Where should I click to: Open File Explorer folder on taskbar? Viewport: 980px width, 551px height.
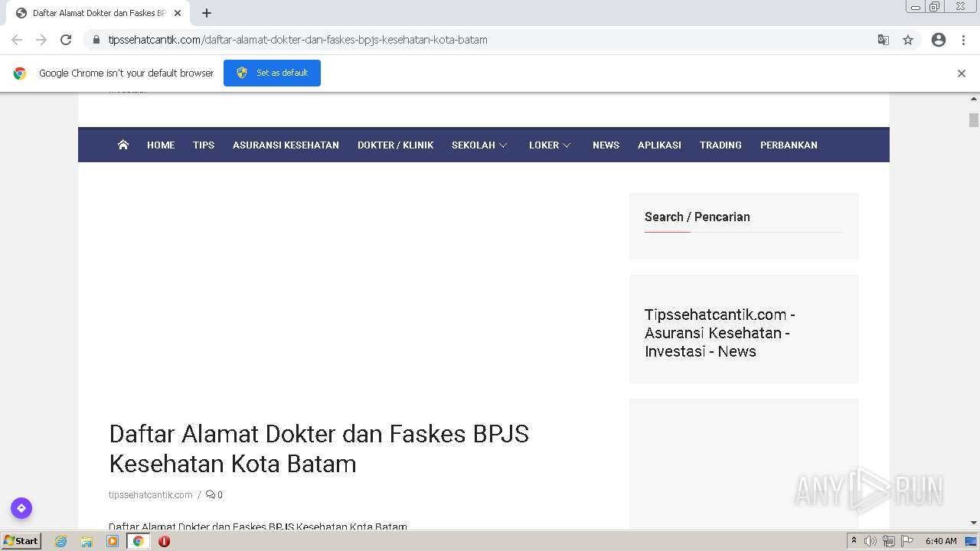tap(87, 541)
